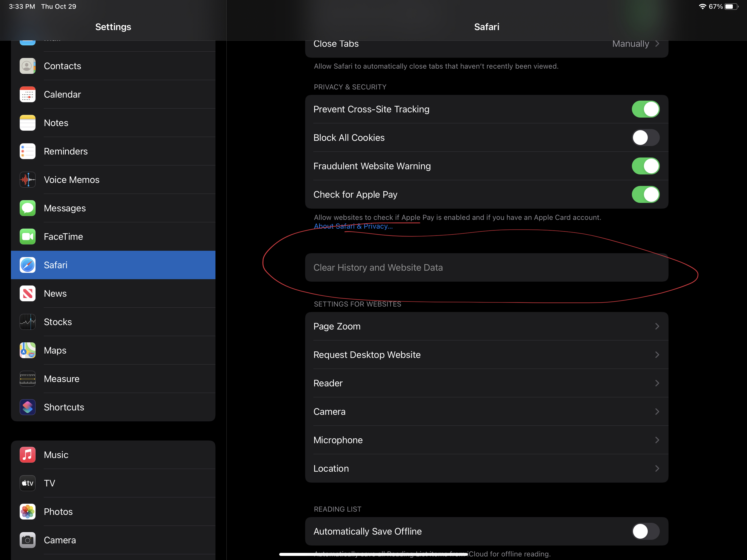Tap the FaceTime camera icon
This screenshot has width=747, height=560.
[27, 237]
